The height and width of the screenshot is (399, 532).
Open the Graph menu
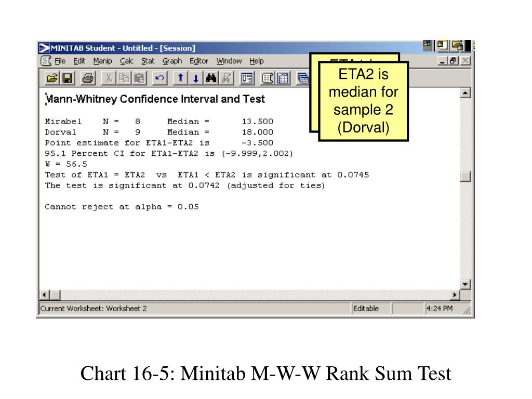pyautogui.click(x=172, y=61)
